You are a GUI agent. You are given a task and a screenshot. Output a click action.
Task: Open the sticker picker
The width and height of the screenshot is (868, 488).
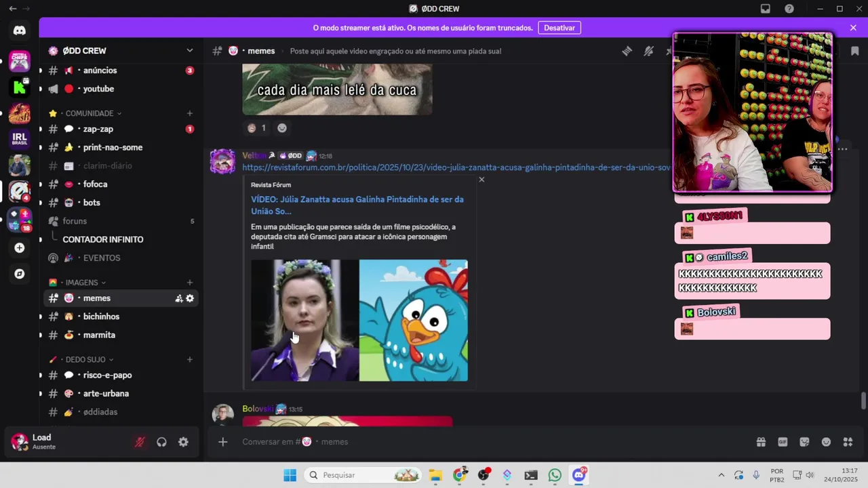[804, 442]
